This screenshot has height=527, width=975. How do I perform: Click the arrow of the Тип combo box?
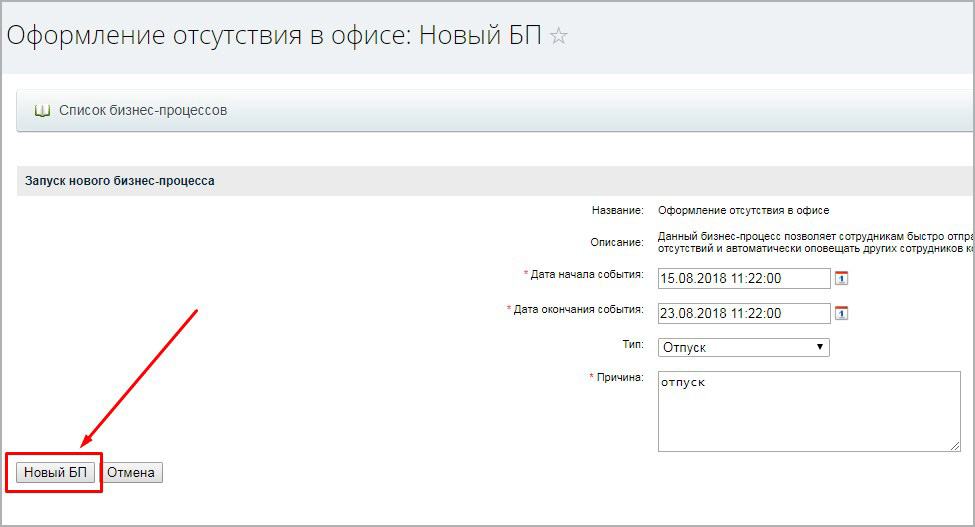[x=820, y=347]
